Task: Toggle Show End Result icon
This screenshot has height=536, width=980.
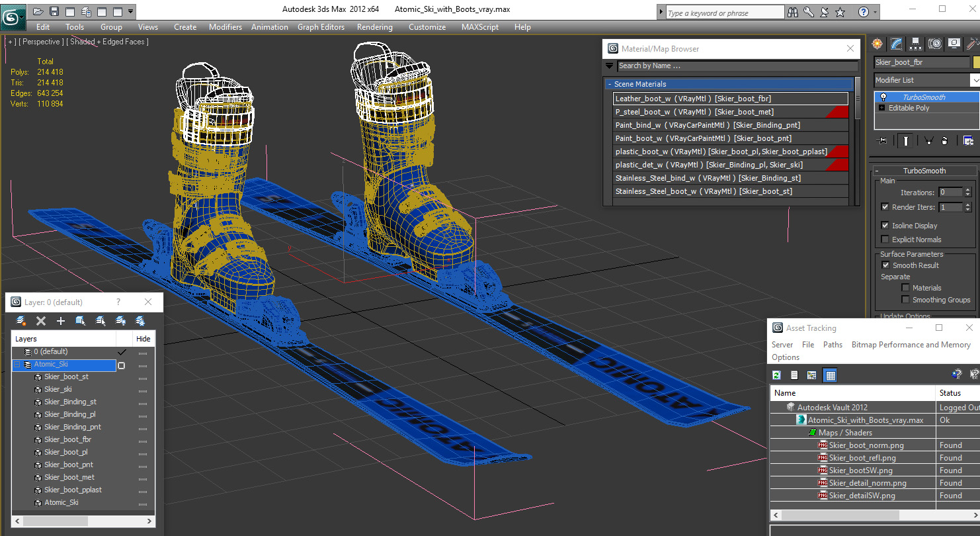Action: click(x=905, y=140)
